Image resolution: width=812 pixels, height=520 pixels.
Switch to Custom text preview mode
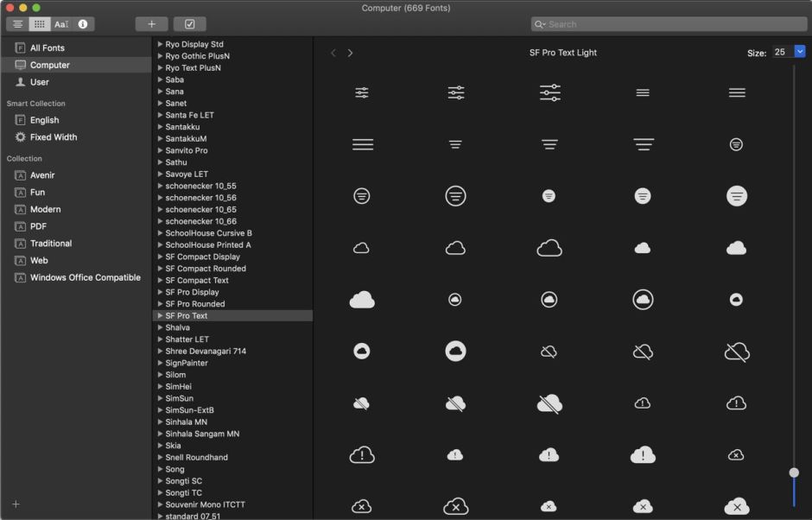(x=61, y=24)
